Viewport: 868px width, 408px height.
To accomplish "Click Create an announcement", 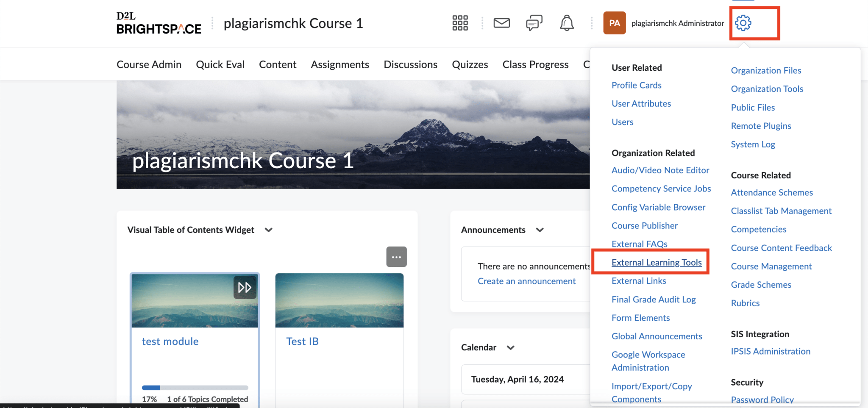I will click(526, 280).
